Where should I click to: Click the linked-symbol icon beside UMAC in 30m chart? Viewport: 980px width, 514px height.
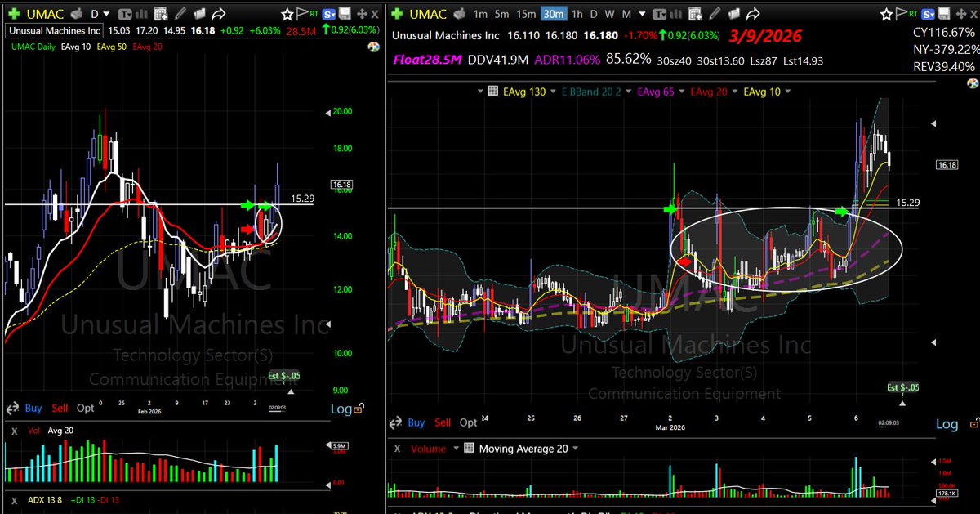click(x=461, y=14)
